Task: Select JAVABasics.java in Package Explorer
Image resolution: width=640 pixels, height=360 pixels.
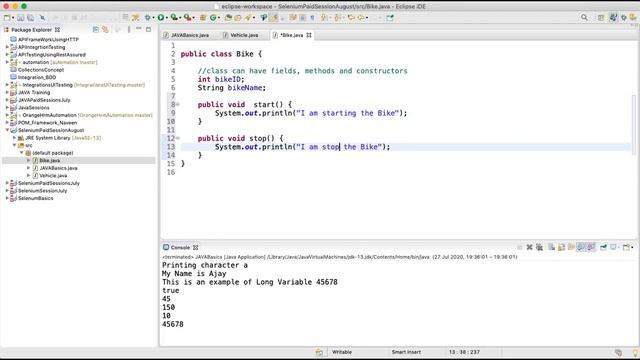Action: 58,168
